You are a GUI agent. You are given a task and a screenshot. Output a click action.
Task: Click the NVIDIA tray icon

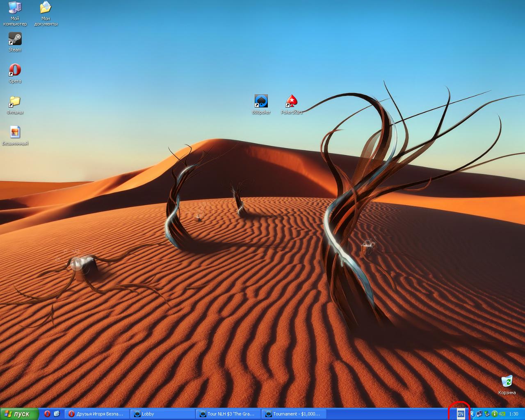coord(502,414)
